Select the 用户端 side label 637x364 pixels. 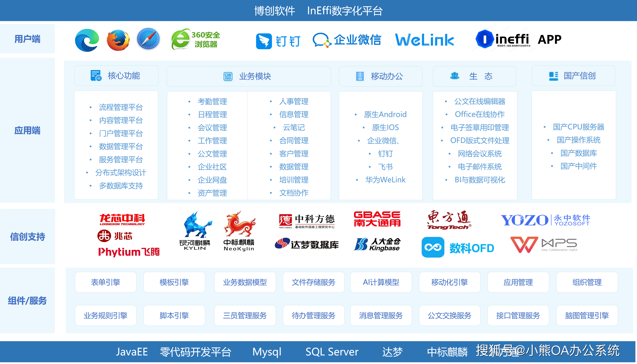pyautogui.click(x=27, y=39)
